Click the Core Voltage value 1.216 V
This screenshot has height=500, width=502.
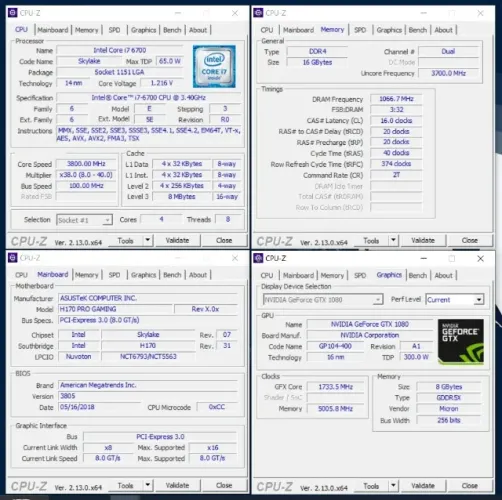[162, 83]
